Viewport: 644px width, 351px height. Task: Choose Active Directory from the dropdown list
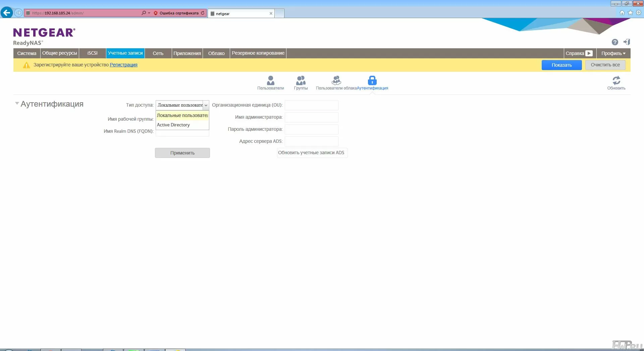pos(173,125)
